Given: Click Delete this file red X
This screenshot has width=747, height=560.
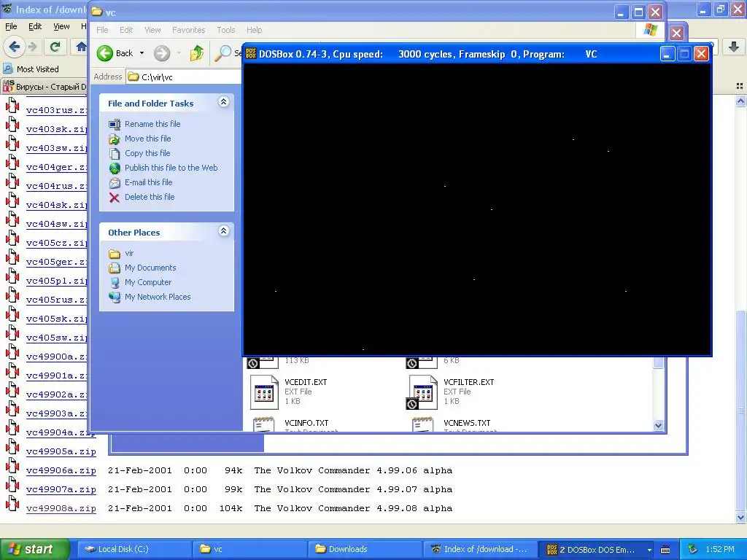Looking at the screenshot, I should tap(115, 197).
